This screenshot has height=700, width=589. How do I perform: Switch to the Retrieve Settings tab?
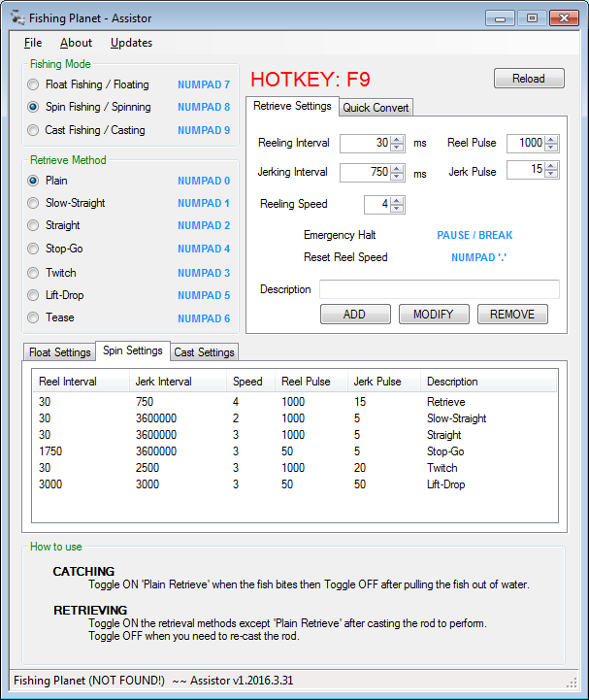coord(292,106)
